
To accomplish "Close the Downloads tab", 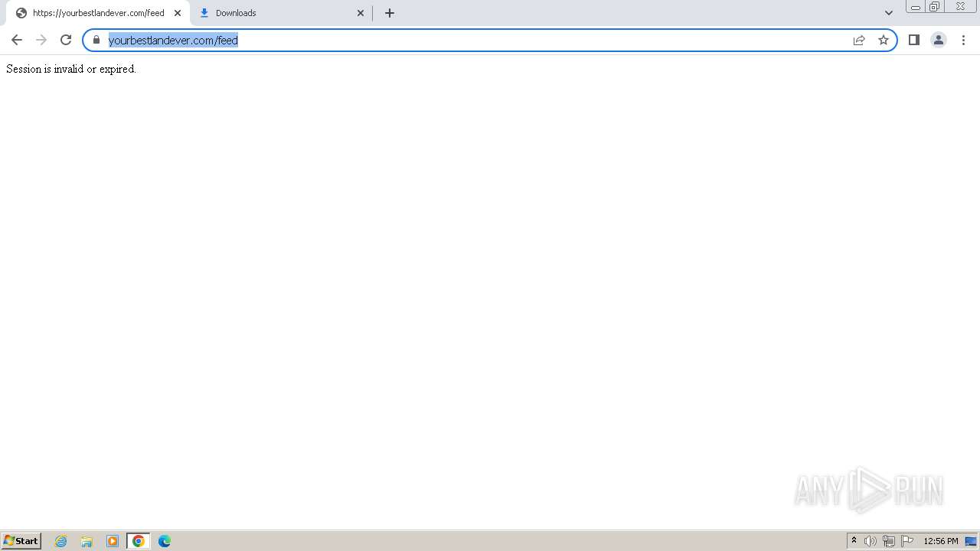I will click(361, 13).
